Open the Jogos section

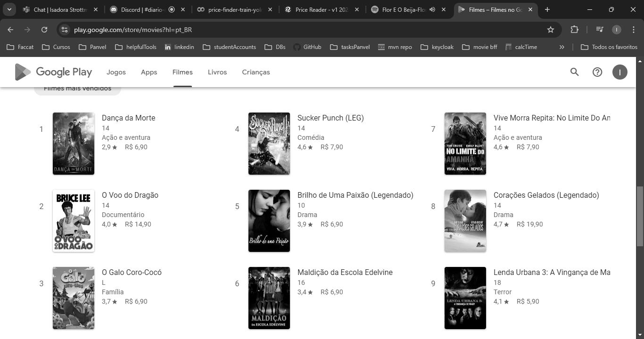click(116, 72)
